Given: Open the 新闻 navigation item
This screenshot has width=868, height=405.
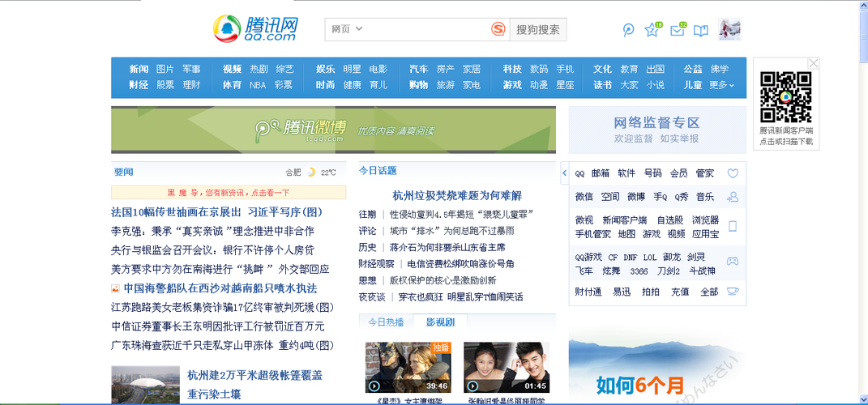Looking at the screenshot, I should [139, 69].
